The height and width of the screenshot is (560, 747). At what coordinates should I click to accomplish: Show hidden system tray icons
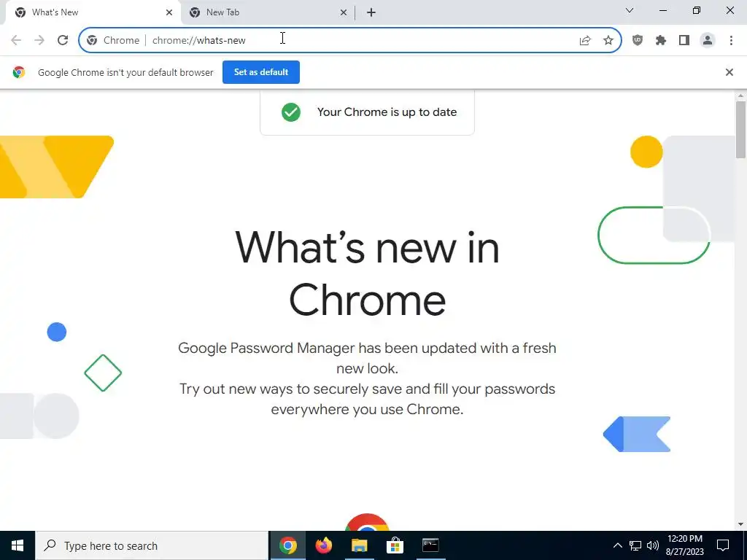click(617, 545)
